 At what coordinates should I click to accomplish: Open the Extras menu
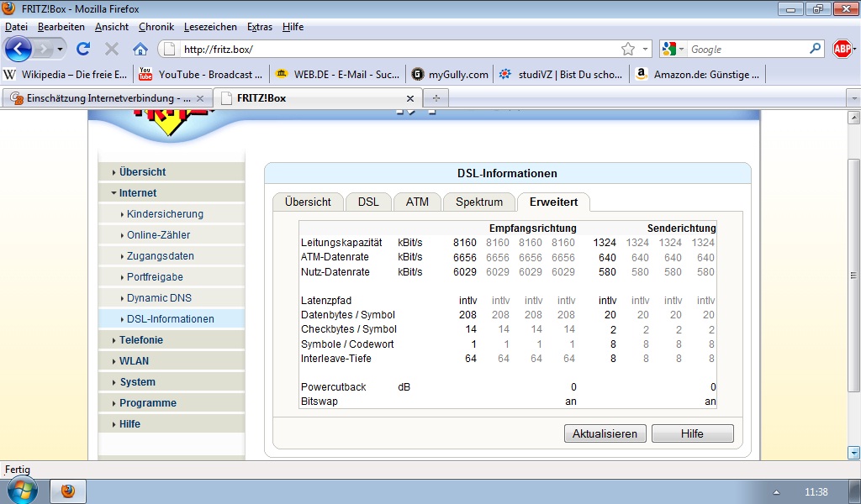[260, 27]
